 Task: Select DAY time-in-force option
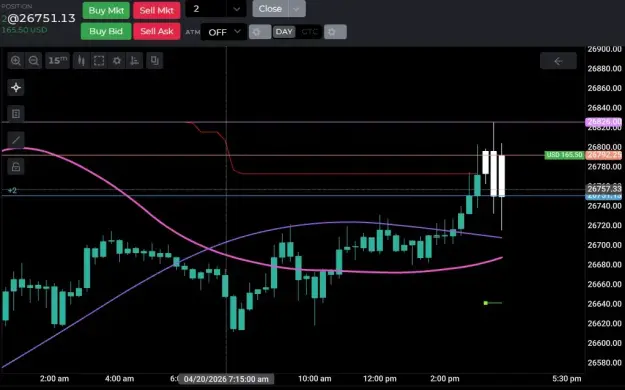284,32
